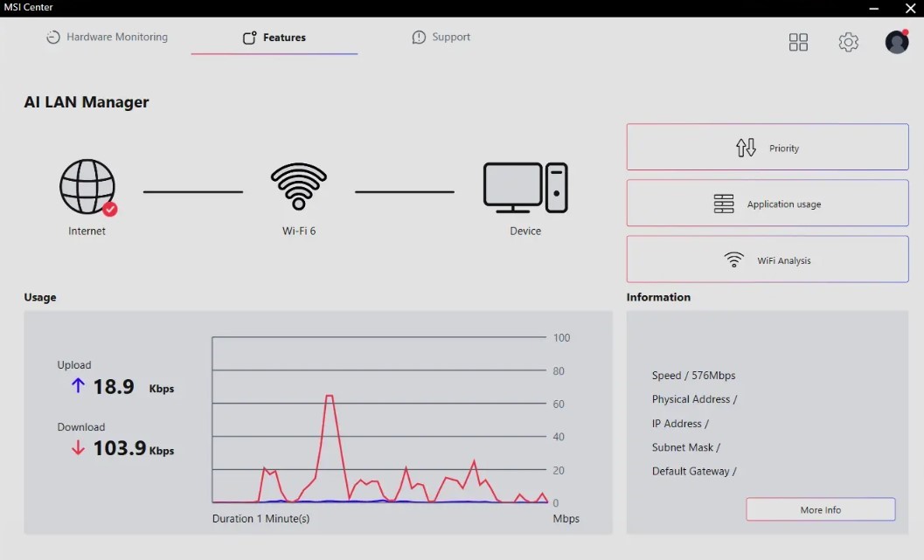Click the Support exclamation bubble icon

419,37
